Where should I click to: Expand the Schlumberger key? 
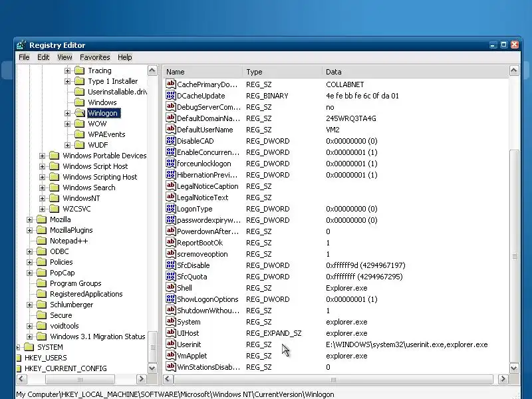click(x=29, y=305)
